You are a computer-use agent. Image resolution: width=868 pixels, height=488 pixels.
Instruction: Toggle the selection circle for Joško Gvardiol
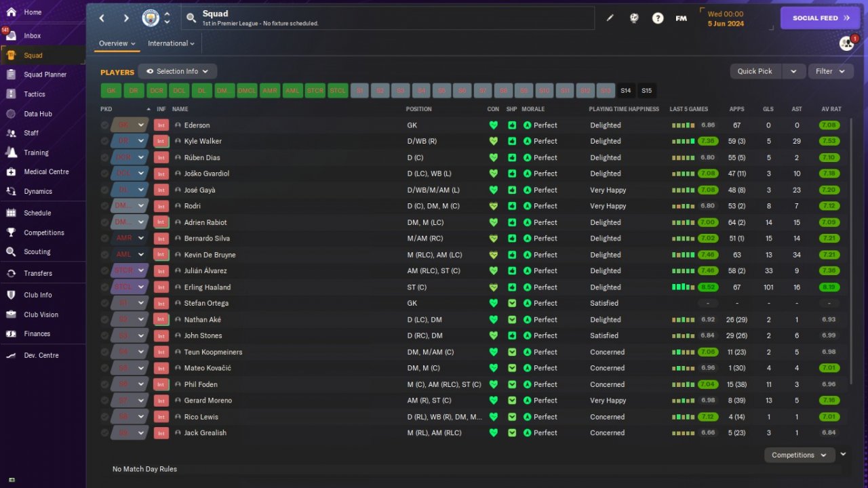pos(104,174)
